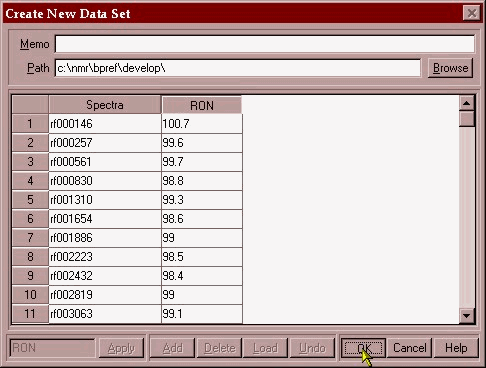Confirm with the OK button
Screen dimensions: 486x368
[x=363, y=348]
